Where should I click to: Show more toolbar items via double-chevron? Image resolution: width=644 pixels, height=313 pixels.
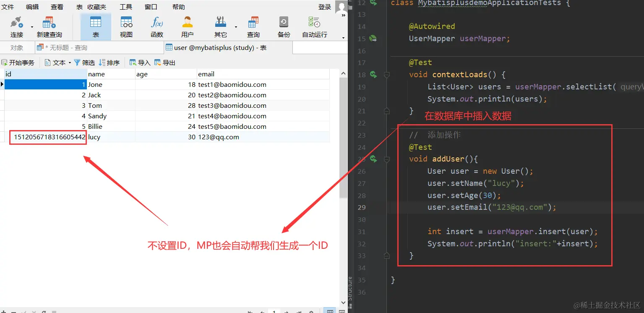[x=344, y=16]
